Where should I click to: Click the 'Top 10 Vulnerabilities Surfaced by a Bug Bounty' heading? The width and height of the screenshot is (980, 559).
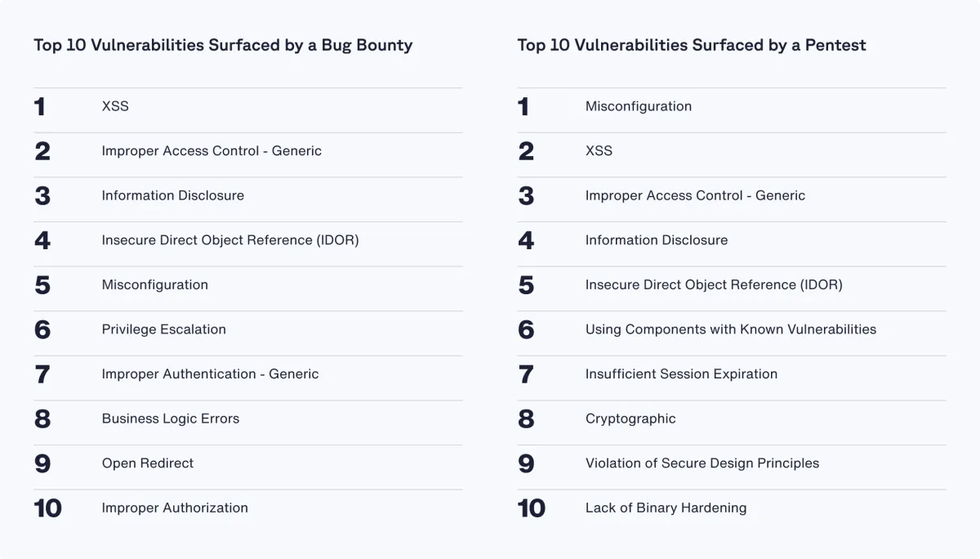tap(223, 45)
